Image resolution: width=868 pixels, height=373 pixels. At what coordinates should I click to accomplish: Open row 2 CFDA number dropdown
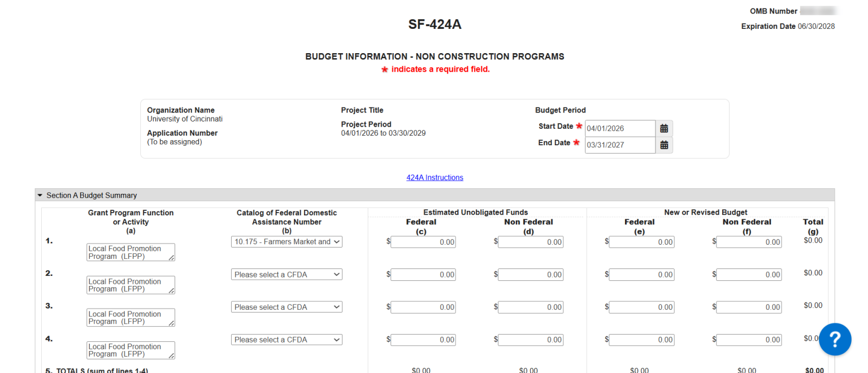(287, 275)
